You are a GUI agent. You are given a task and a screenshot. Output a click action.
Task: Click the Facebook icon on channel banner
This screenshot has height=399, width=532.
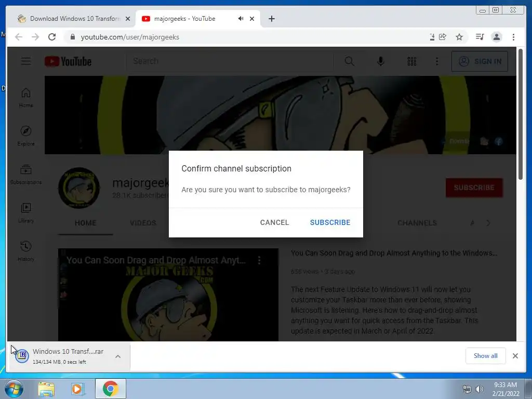pyautogui.click(x=499, y=141)
